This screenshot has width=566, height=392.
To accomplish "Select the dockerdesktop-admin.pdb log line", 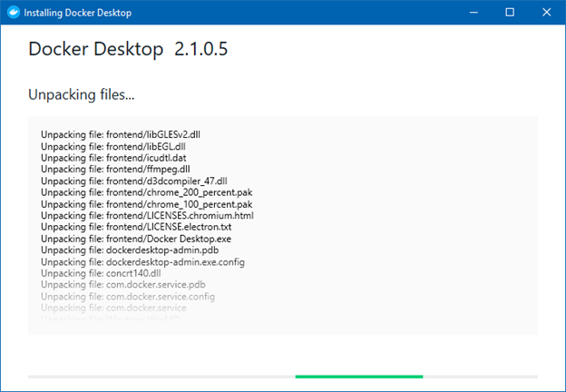I will [x=130, y=250].
